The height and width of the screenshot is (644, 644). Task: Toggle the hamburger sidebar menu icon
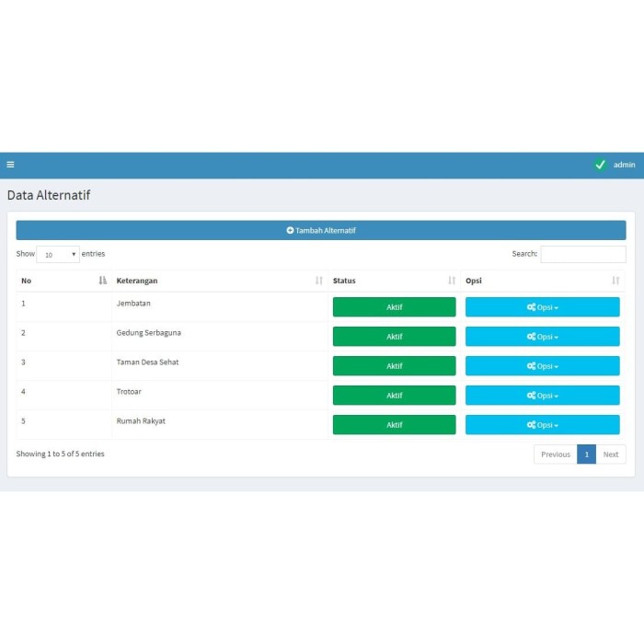tap(10, 165)
